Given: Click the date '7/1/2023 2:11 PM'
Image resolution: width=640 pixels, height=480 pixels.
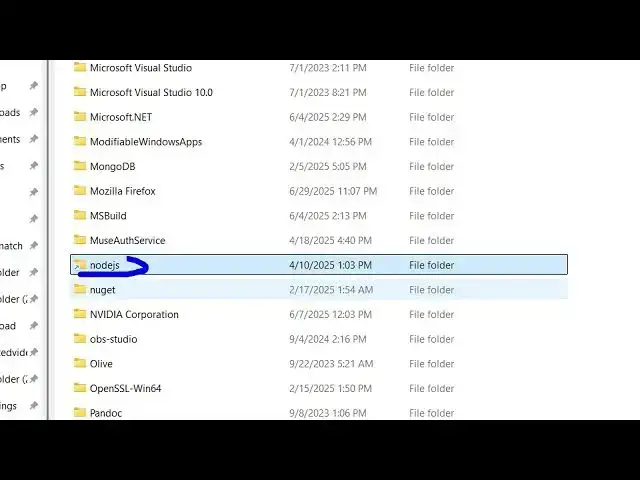Looking at the screenshot, I should [328, 68].
